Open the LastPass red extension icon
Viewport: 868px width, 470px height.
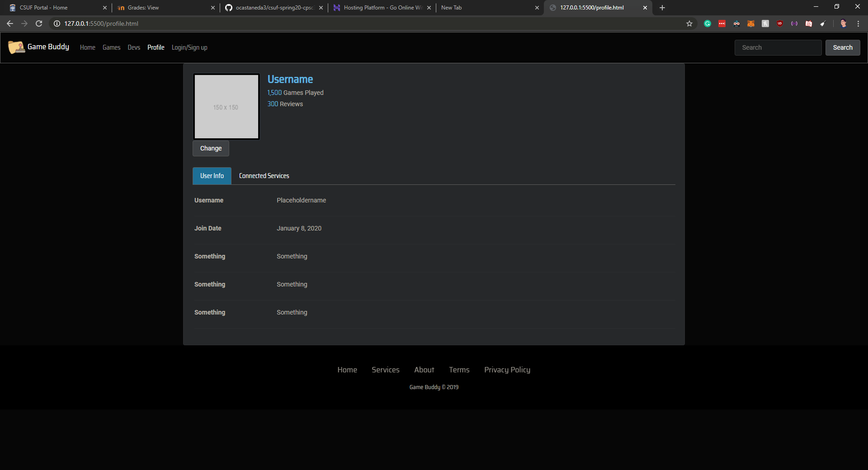(x=722, y=23)
